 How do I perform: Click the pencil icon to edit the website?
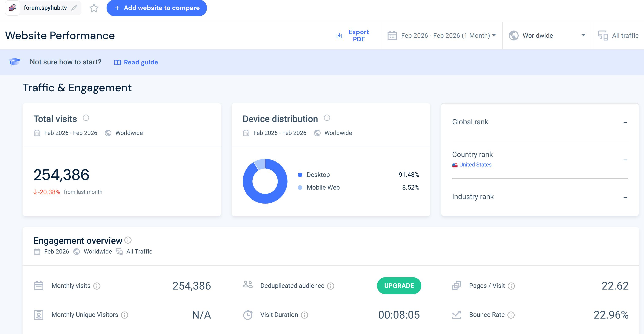click(x=74, y=8)
